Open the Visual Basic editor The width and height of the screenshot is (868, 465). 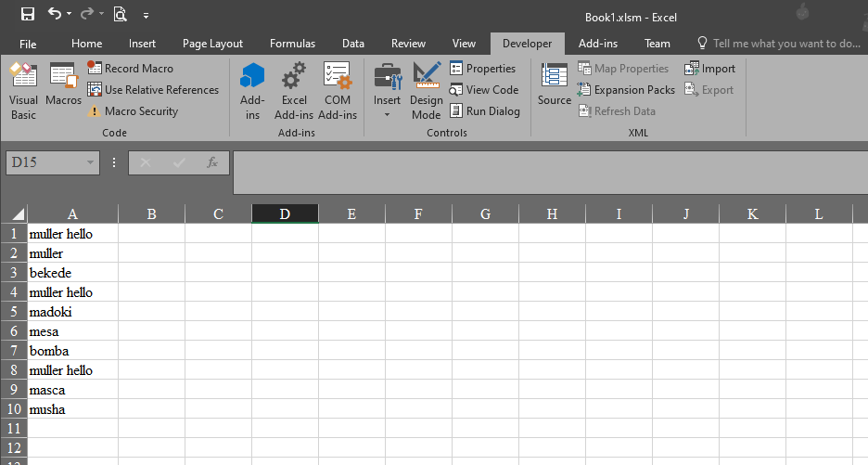click(23, 92)
